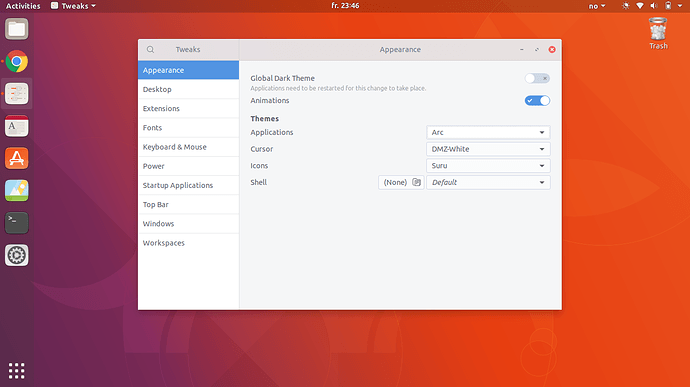Click the search icon in Tweaks header
The width and height of the screenshot is (690, 387).
tap(150, 49)
